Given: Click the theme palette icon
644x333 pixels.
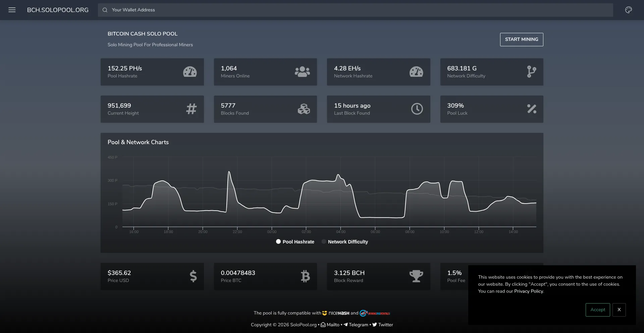Looking at the screenshot, I should click(629, 10).
